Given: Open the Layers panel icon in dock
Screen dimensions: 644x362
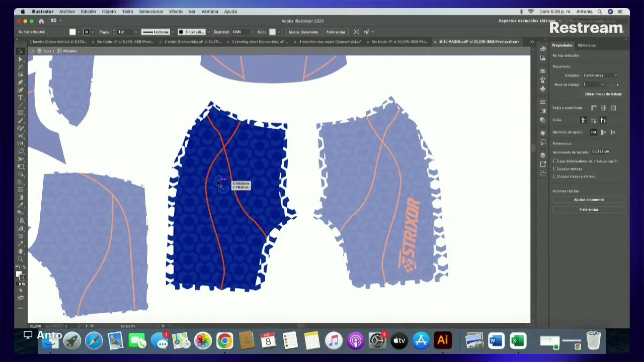Looking at the screenshot, I should (543, 155).
